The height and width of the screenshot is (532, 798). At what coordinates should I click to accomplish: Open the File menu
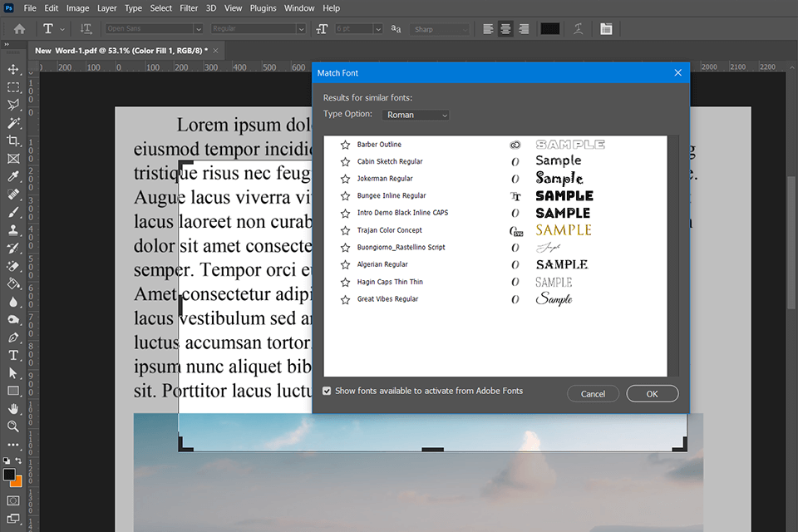pyautogui.click(x=30, y=8)
